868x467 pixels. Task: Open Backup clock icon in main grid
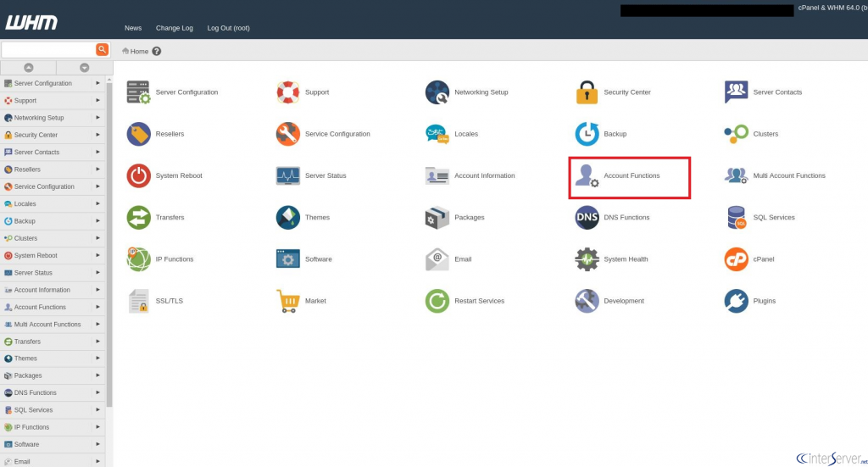pos(587,134)
